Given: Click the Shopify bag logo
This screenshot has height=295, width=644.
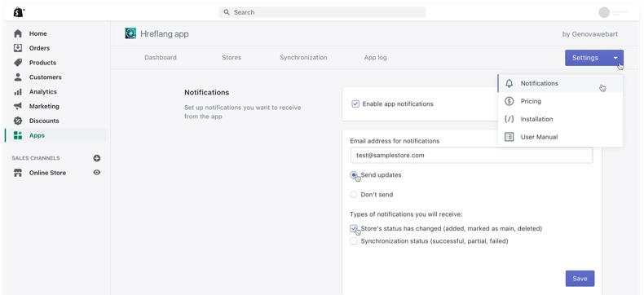Looking at the screenshot, I should click(19, 12).
